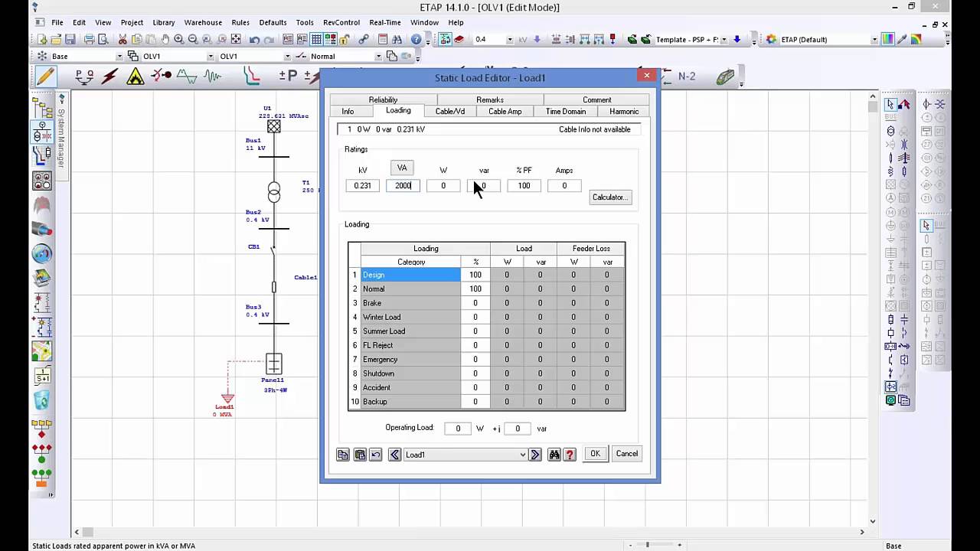980x551 pixels.
Task: Open the Harmonic tab
Action: coord(624,112)
